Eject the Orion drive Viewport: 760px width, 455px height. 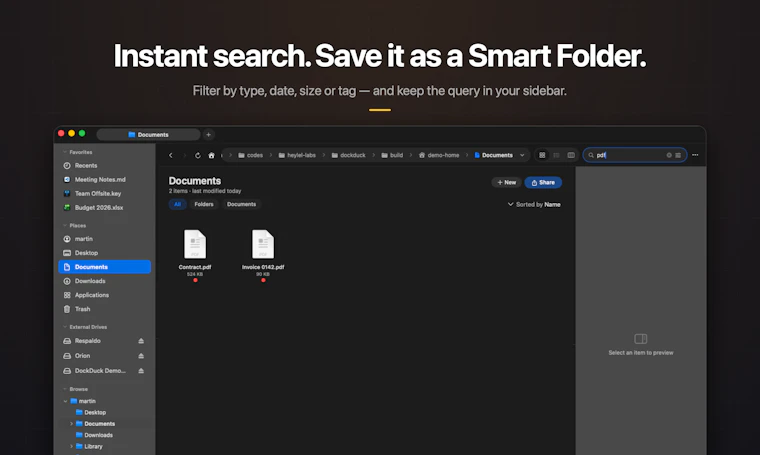[x=141, y=356]
